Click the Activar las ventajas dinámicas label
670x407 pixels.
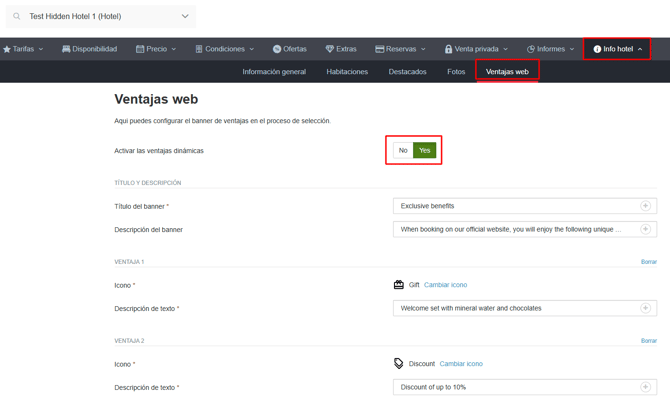point(159,151)
